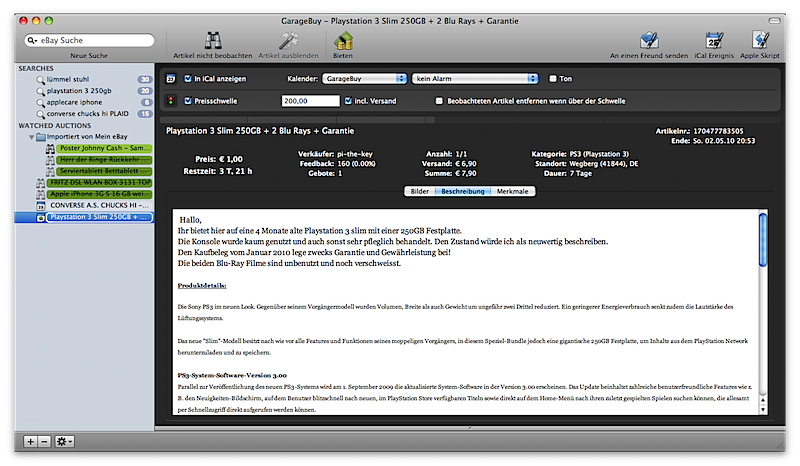Click the Produktdetails heading in description
This screenshot has width=800, height=466.
tap(202, 286)
